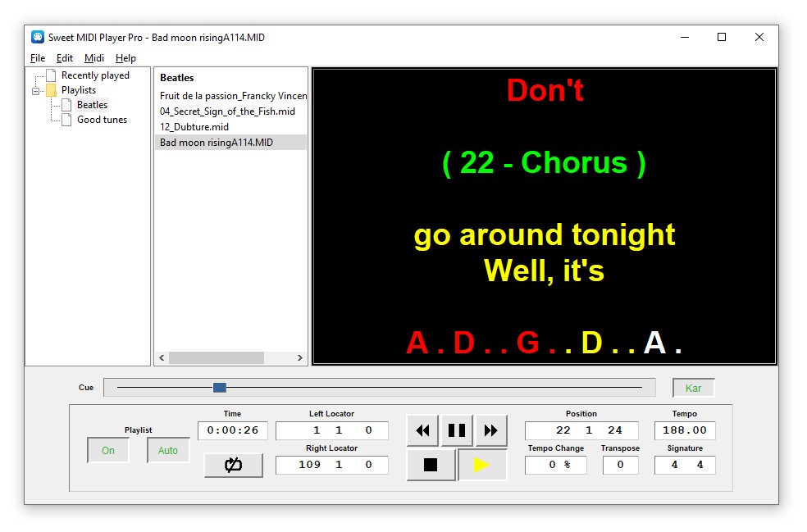This screenshot has height=532, width=807.
Task: Toggle the Playlist Auto button
Action: pos(168,450)
